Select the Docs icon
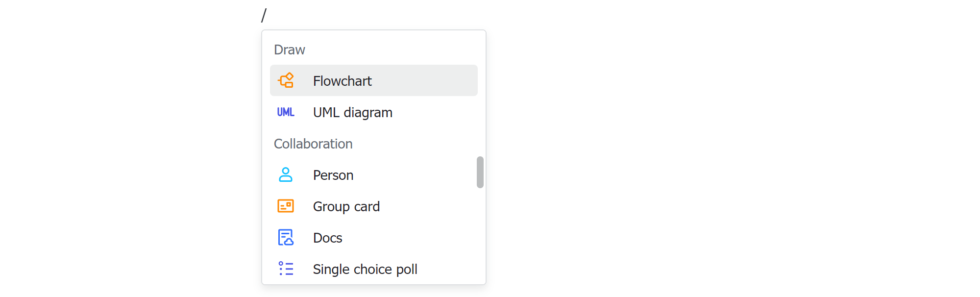The width and height of the screenshot is (980, 297). [x=286, y=237]
